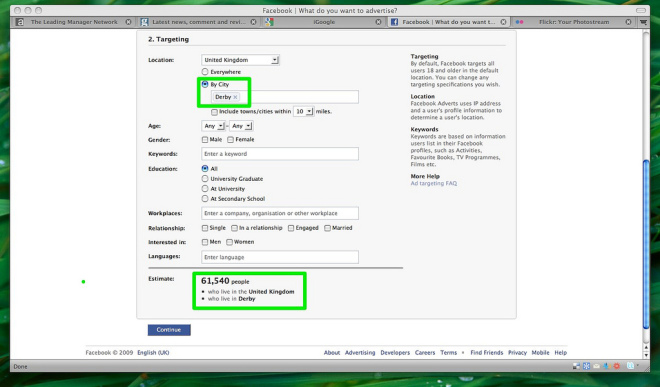Select University Graduate education option
The width and height of the screenshot is (660, 387).
click(x=205, y=179)
